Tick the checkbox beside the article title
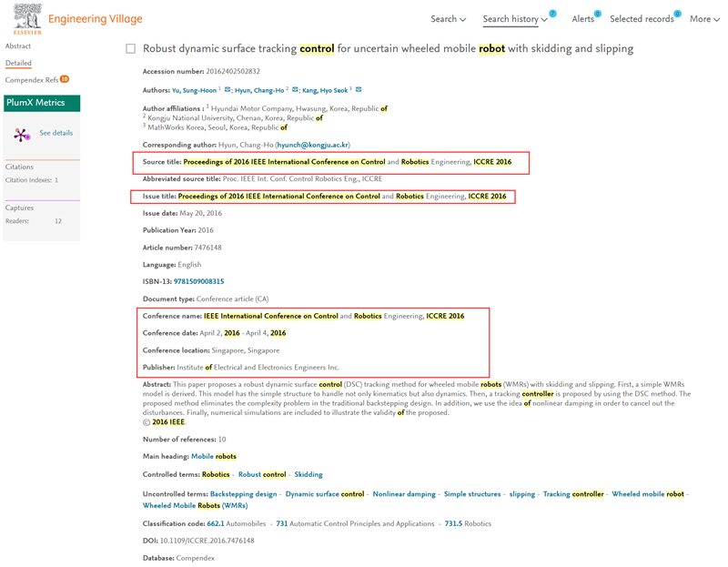728x567 pixels. click(x=131, y=49)
